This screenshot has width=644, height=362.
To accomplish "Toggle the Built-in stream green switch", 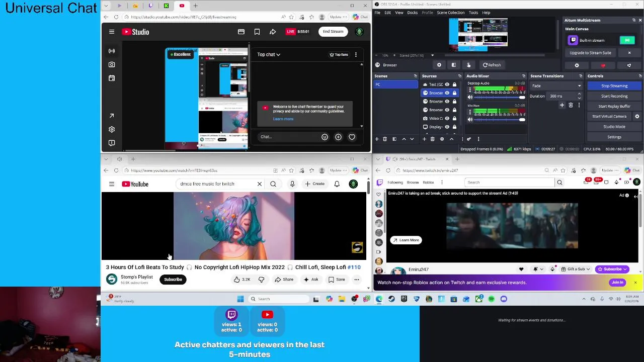I will click(x=627, y=40).
